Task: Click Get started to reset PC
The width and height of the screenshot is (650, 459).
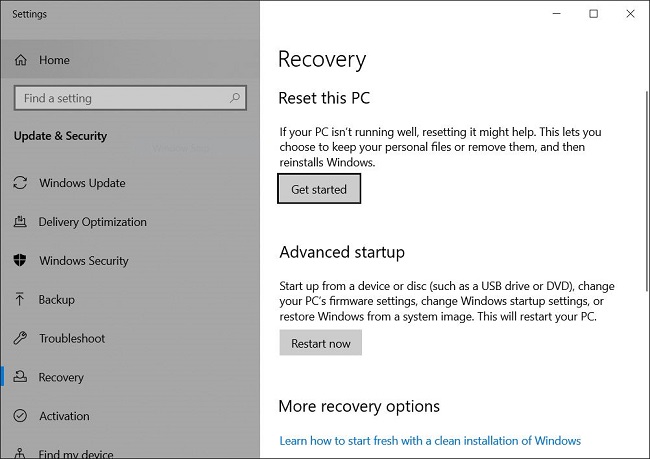Action: (x=319, y=189)
